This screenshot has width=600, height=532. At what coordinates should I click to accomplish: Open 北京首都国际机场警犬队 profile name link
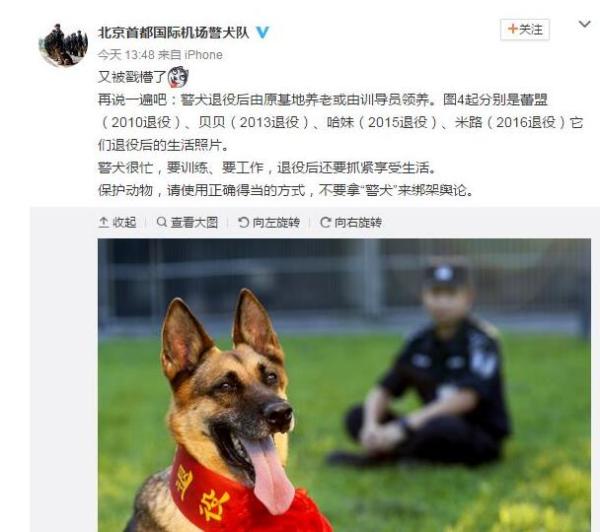click(173, 33)
